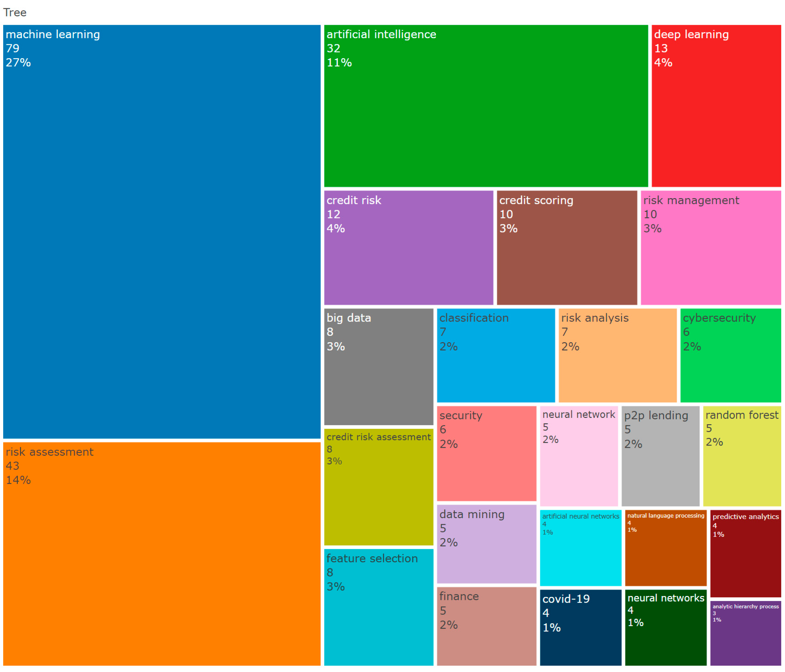Viewport: 785px width, 672px height.
Task: Click the green cybersecurity tile
Action: (731, 355)
